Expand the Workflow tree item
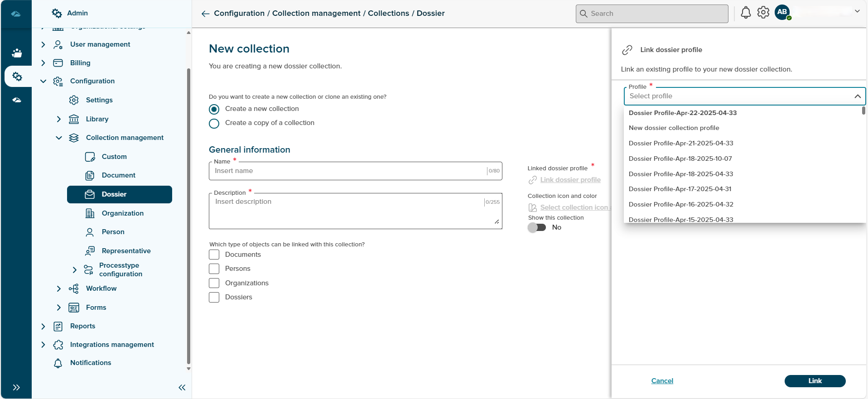 (59, 288)
